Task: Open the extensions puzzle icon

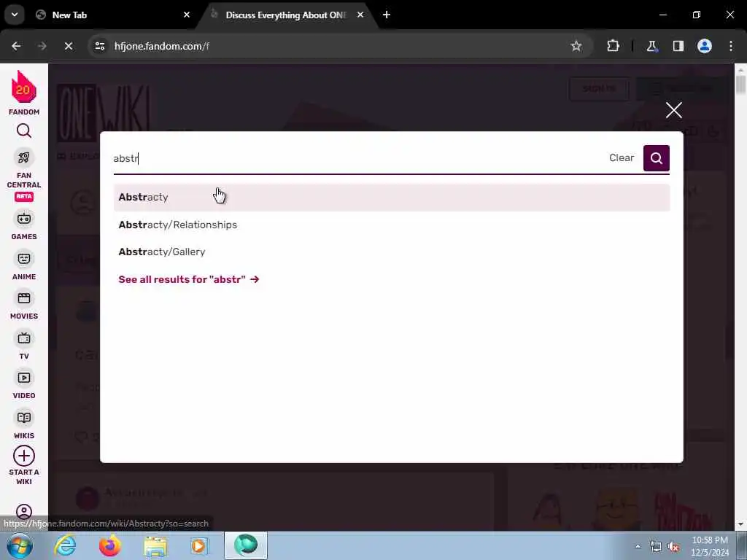Action: [613, 46]
